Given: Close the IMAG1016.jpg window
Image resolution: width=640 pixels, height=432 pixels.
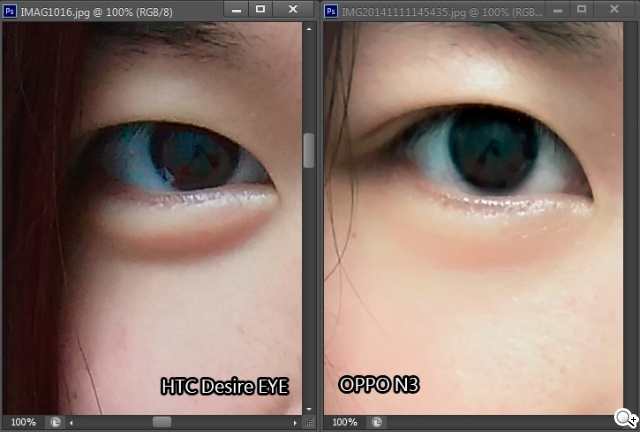Looking at the screenshot, I should click(293, 9).
